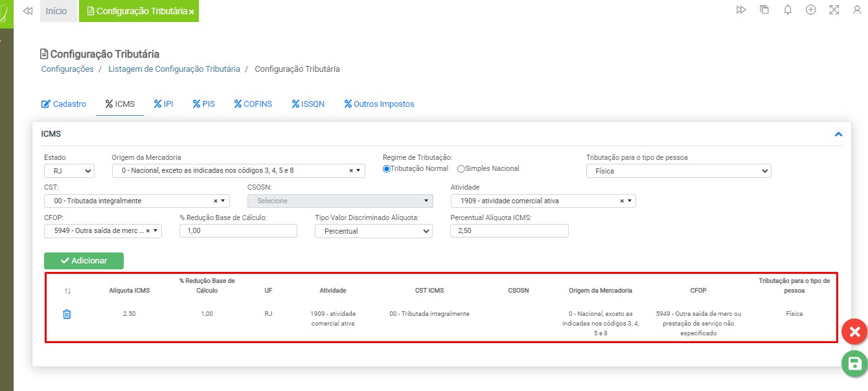The width and height of the screenshot is (868, 391).
Task: Switch to the COFINS tab
Action: pyautogui.click(x=253, y=104)
